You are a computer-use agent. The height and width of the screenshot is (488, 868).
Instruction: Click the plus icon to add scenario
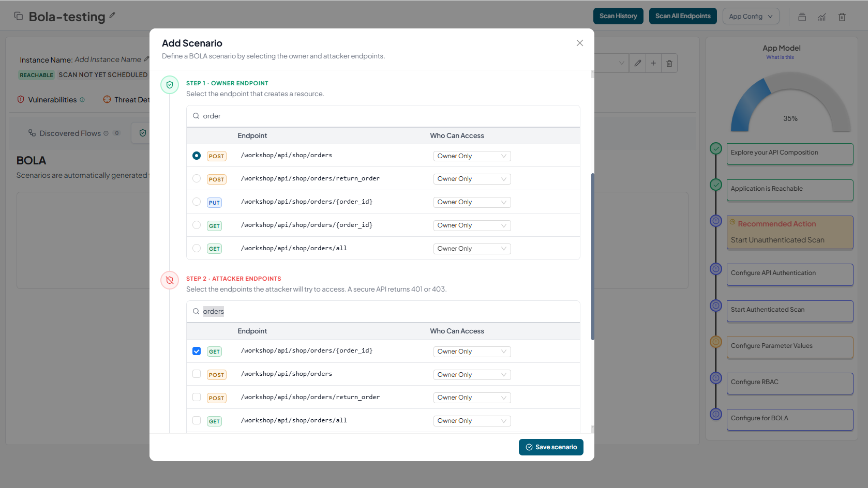coord(653,63)
